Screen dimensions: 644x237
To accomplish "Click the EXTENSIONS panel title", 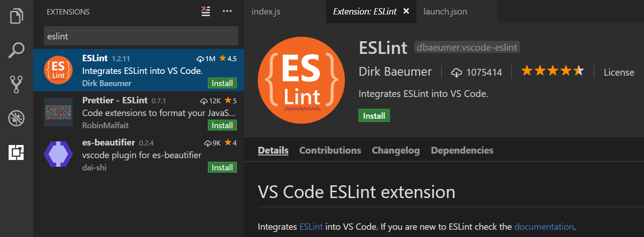I will click(68, 12).
